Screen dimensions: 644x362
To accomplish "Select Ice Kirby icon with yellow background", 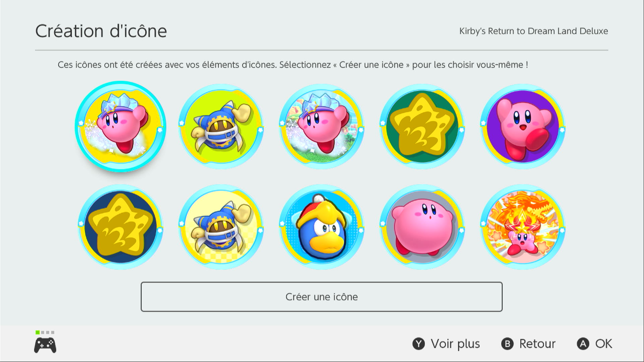I will (x=120, y=127).
